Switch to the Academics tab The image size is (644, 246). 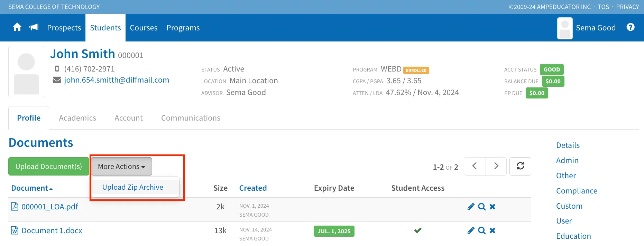coord(77,118)
